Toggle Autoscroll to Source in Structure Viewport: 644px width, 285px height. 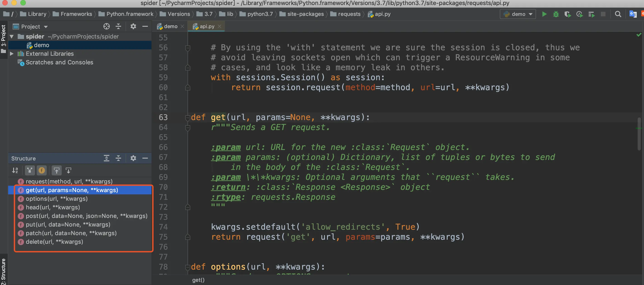[x=56, y=170]
